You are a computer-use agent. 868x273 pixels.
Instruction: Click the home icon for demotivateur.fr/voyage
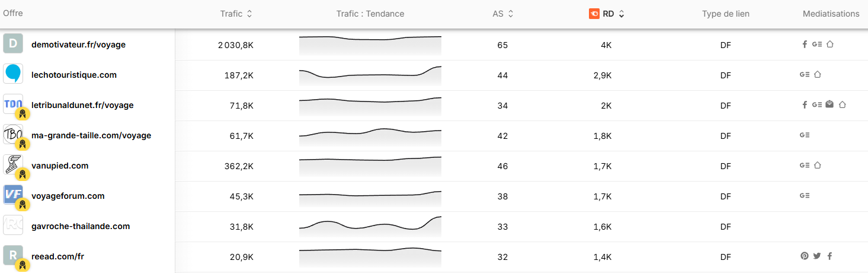829,44
